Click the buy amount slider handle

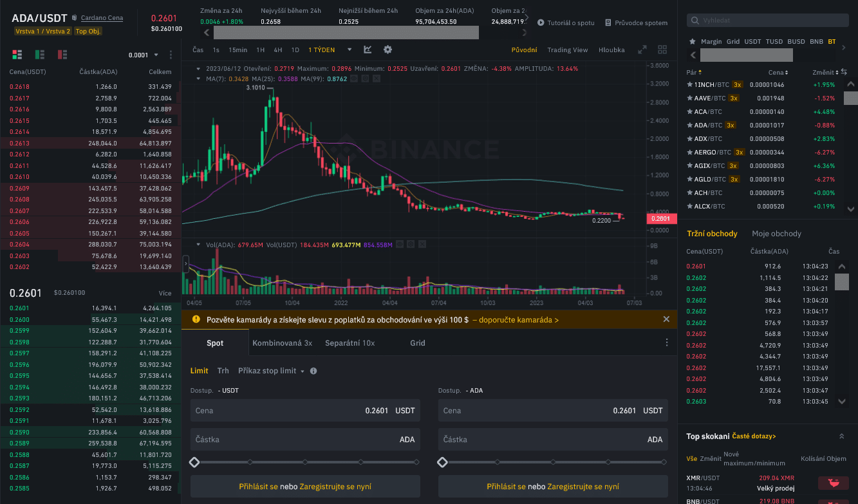(194, 462)
